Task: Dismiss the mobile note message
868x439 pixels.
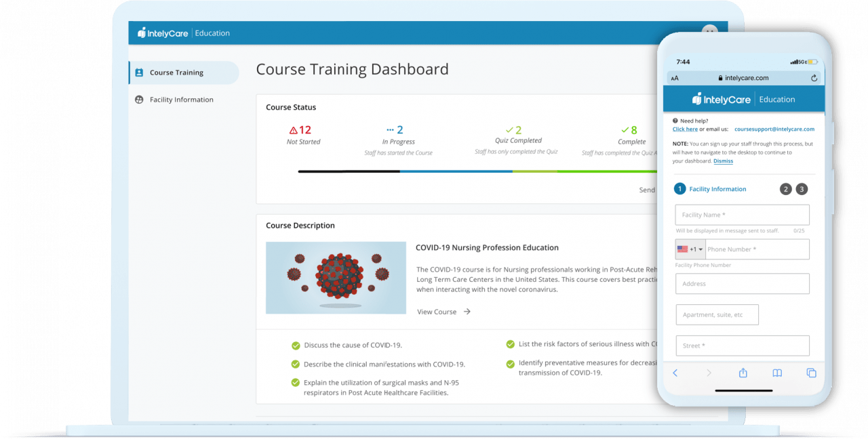Action: (x=723, y=161)
